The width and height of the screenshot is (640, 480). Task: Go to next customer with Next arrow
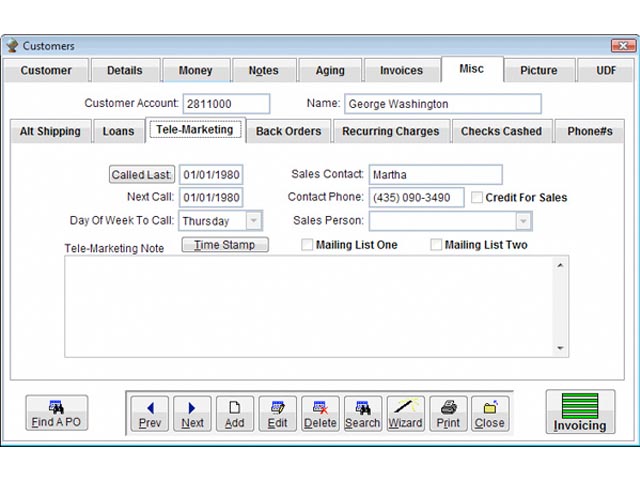coord(192,413)
